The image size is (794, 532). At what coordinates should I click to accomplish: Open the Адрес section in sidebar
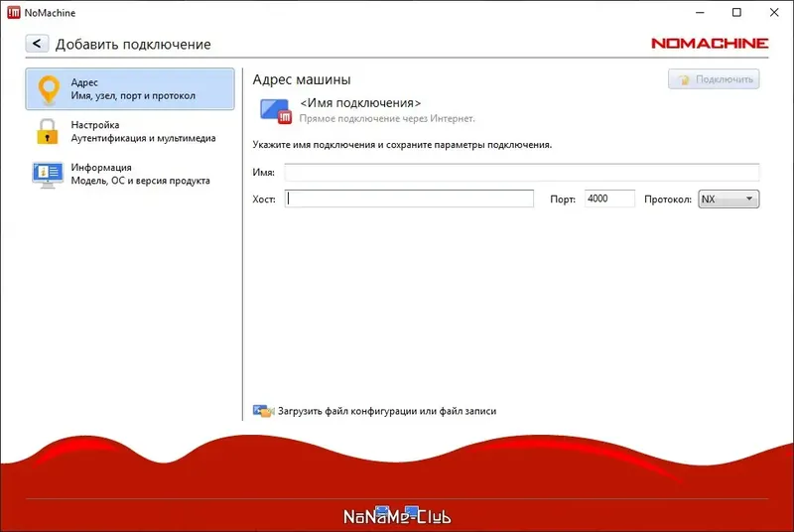(130, 88)
